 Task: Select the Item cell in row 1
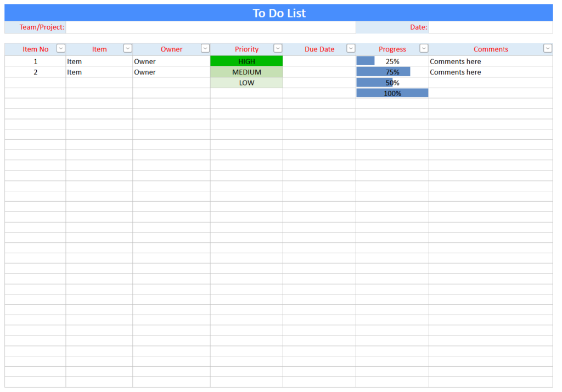[x=99, y=61]
